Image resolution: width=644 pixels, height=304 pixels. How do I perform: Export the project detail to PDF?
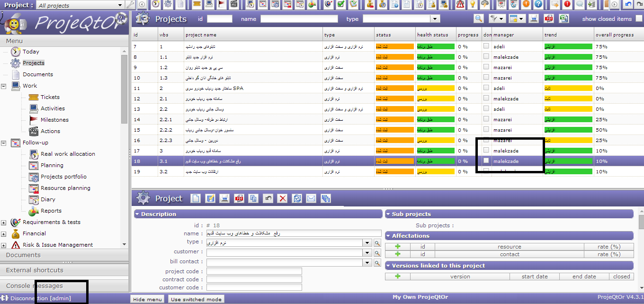(x=239, y=198)
